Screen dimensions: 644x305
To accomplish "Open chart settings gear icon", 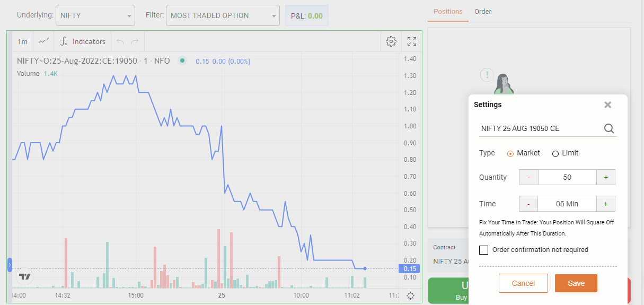I will [x=391, y=41].
